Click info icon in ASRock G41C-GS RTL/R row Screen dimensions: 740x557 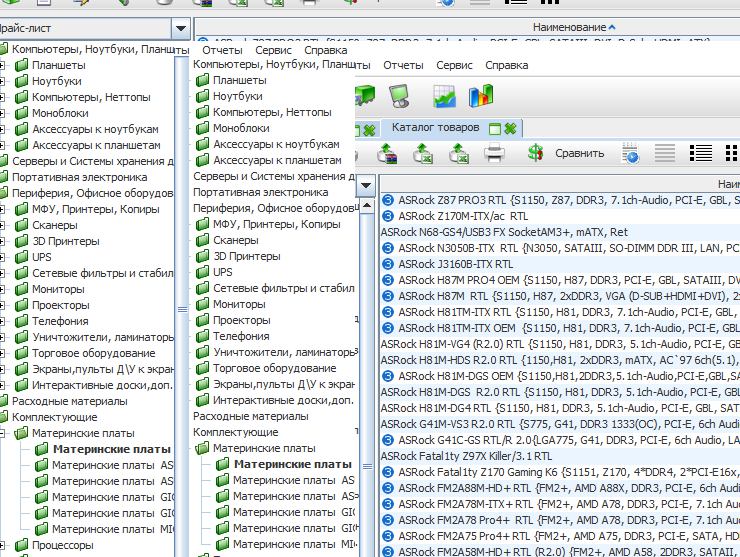point(387,440)
